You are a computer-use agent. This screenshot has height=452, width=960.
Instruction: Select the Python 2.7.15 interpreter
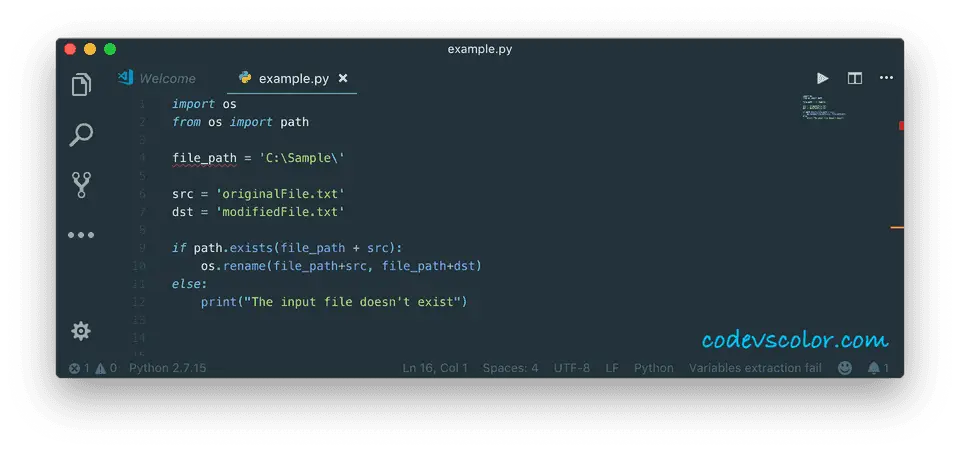167,368
